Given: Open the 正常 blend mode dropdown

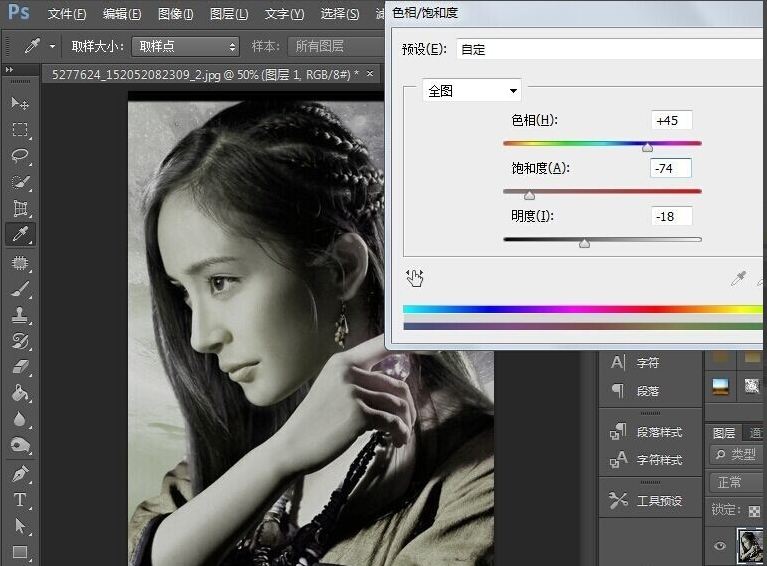Looking at the screenshot, I should tap(737, 483).
